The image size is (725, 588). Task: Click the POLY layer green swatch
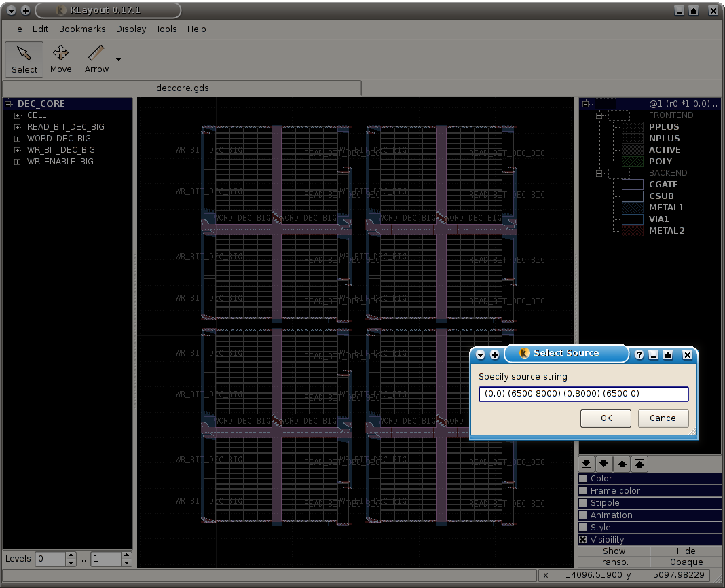632,162
